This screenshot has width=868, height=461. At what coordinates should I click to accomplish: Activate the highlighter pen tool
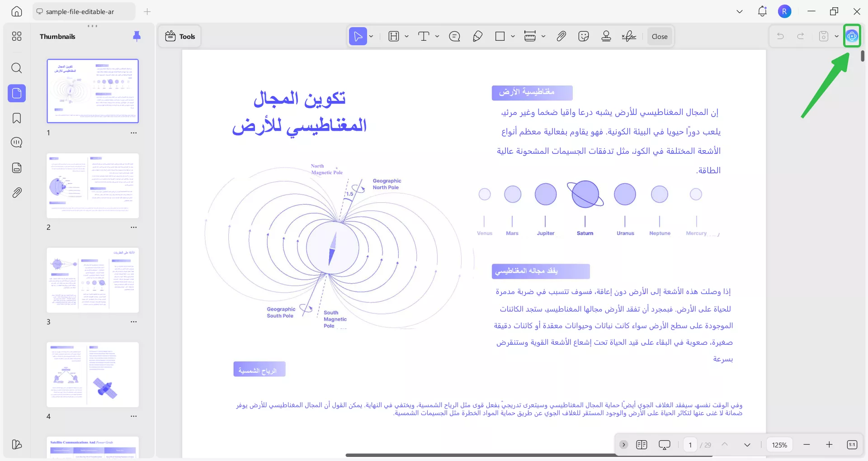(x=478, y=36)
